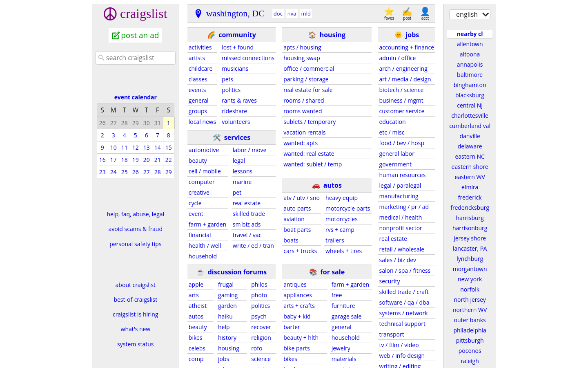Viewport: 588px width, 368px height.
Task: Select calendar date 29
Action: point(169,172)
